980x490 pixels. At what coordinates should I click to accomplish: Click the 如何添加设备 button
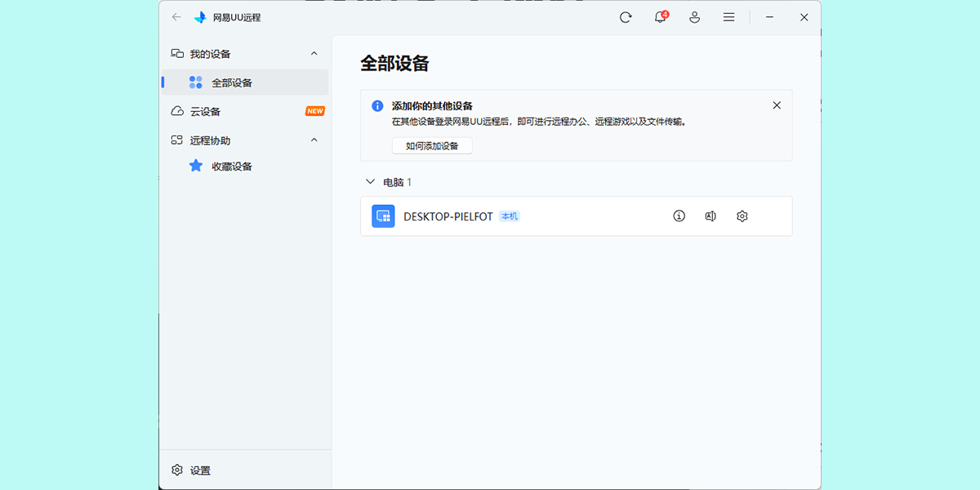pyautogui.click(x=433, y=145)
